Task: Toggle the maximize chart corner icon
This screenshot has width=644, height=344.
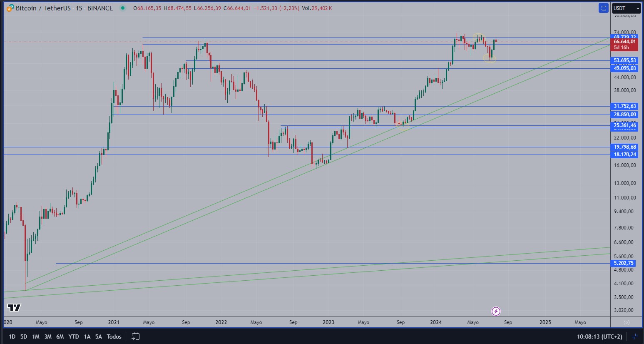Action: pos(635,336)
